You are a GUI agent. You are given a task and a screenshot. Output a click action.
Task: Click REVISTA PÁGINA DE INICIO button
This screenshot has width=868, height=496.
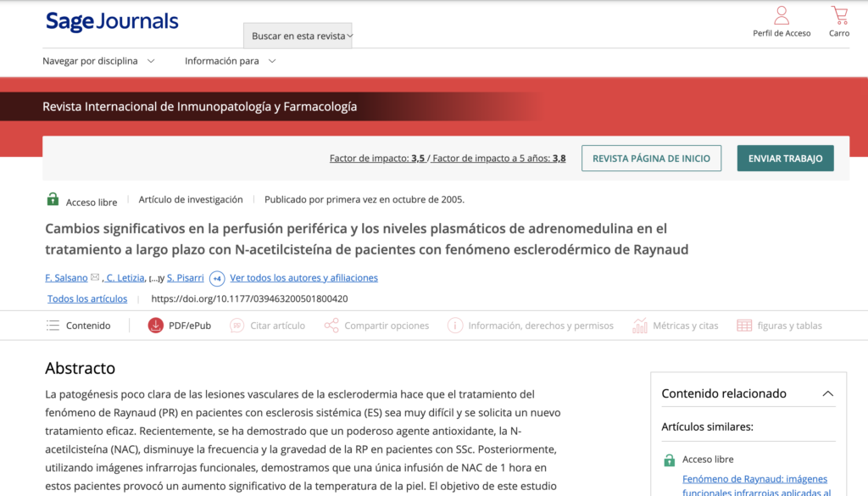pos(651,159)
